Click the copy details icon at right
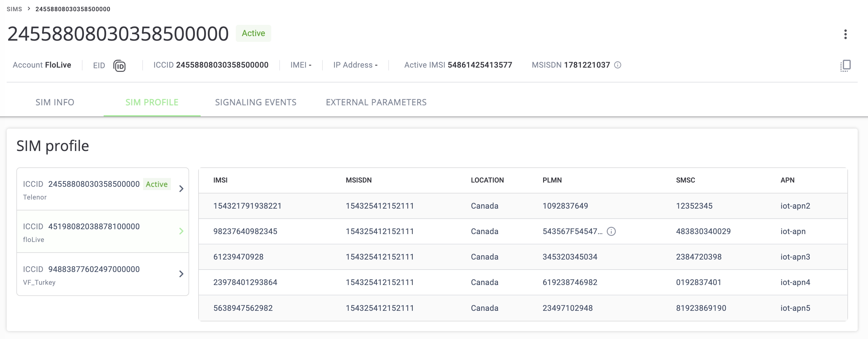The image size is (868, 339). click(845, 65)
